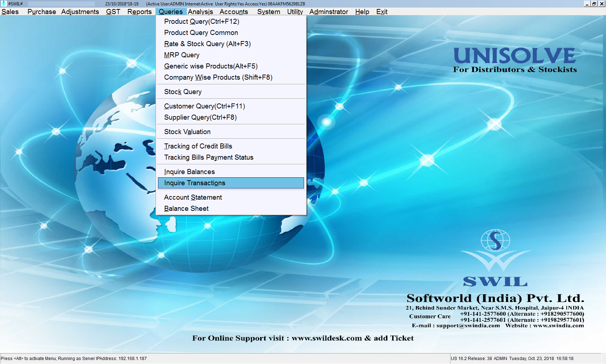606x364 pixels.
Task: Choose Product Query Common
Action: (x=231, y=33)
